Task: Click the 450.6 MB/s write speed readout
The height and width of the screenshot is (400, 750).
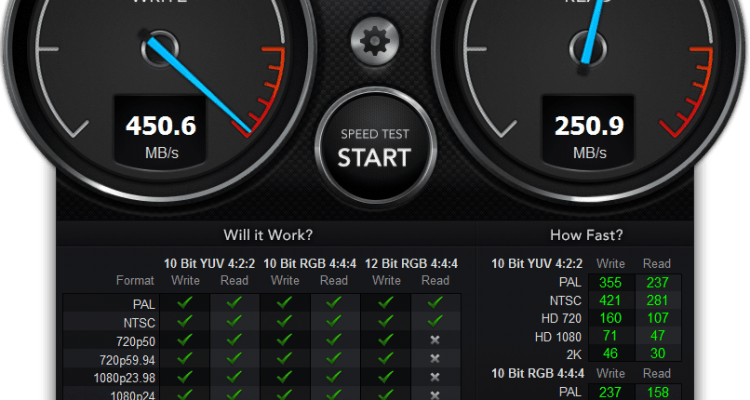Action: coord(159,126)
